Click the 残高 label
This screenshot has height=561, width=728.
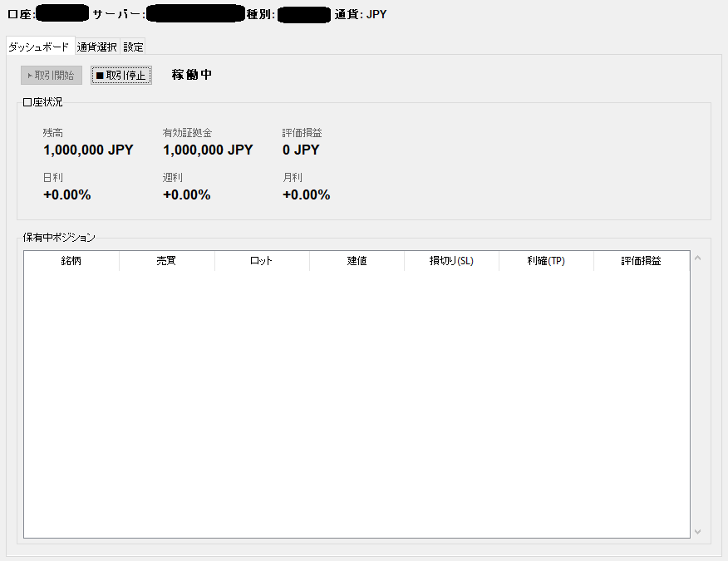(53, 133)
